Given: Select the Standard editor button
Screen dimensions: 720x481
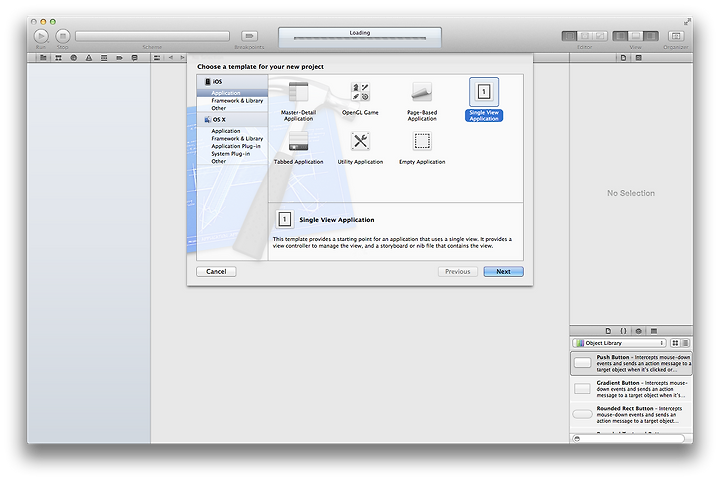Looking at the screenshot, I should [x=569, y=36].
